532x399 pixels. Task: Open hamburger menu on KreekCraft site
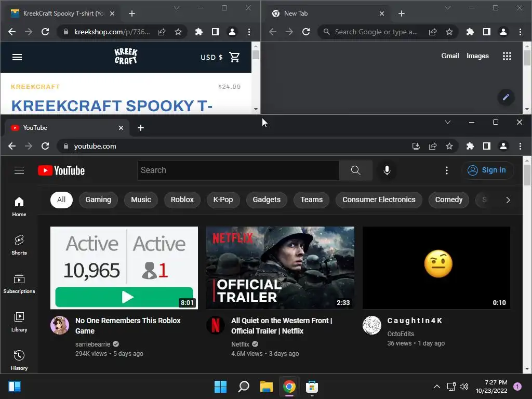click(x=17, y=57)
